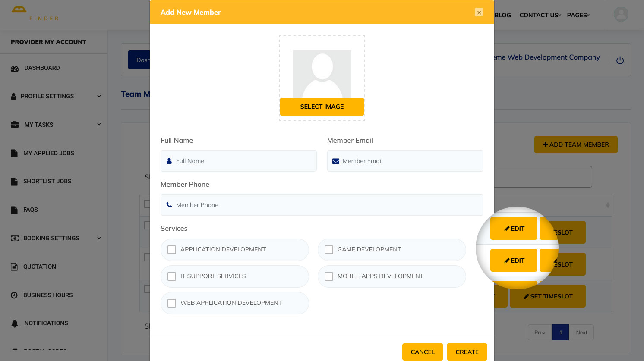Viewport: 644px width, 361px height.
Task: Click the Dashboard gauge icon in sidebar
Action: tap(15, 68)
